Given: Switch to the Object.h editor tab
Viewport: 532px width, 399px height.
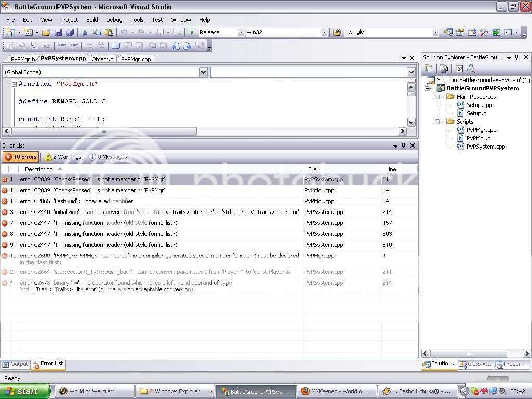Looking at the screenshot, I should [102, 59].
